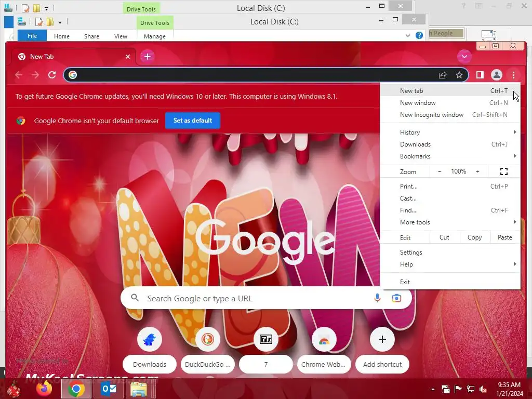Click the Chrome back arrow
The height and width of the screenshot is (399, 532).
19,75
